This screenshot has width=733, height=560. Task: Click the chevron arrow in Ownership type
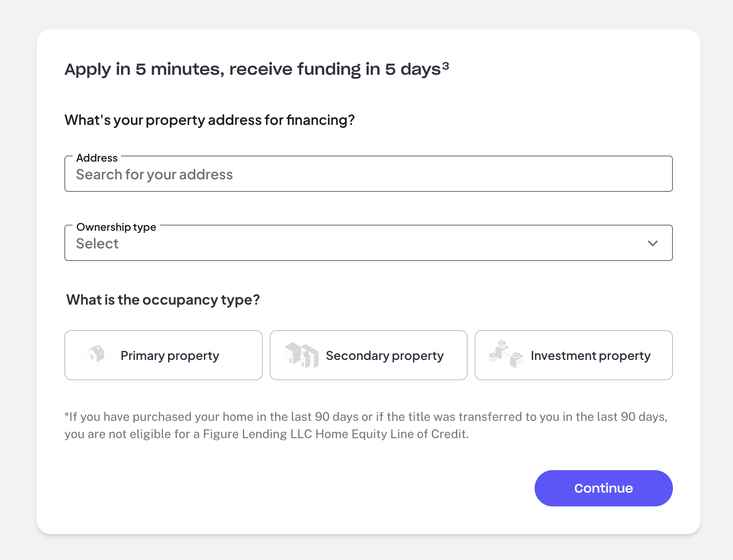653,243
